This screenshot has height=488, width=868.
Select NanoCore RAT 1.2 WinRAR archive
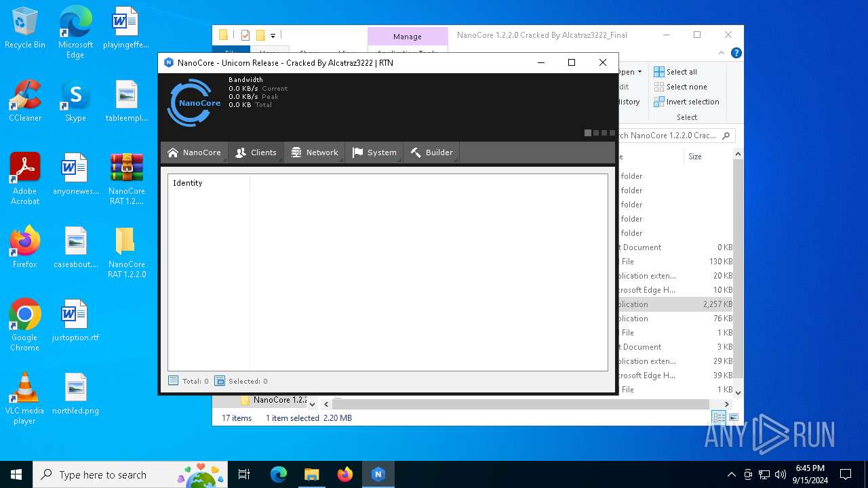coord(126,179)
